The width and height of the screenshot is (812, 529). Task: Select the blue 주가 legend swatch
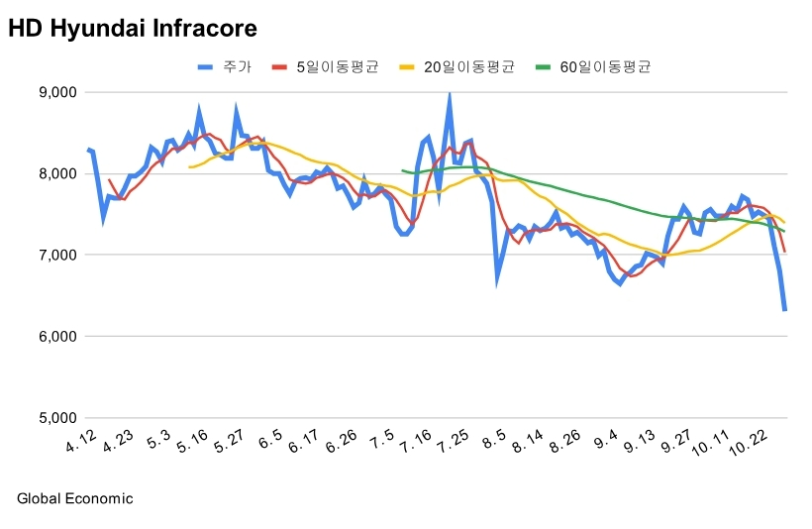coord(206,66)
